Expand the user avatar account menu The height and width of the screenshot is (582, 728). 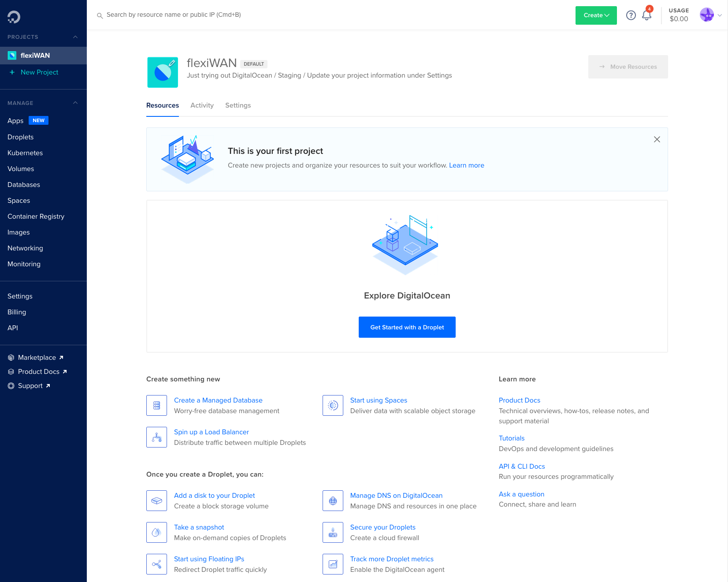710,15
